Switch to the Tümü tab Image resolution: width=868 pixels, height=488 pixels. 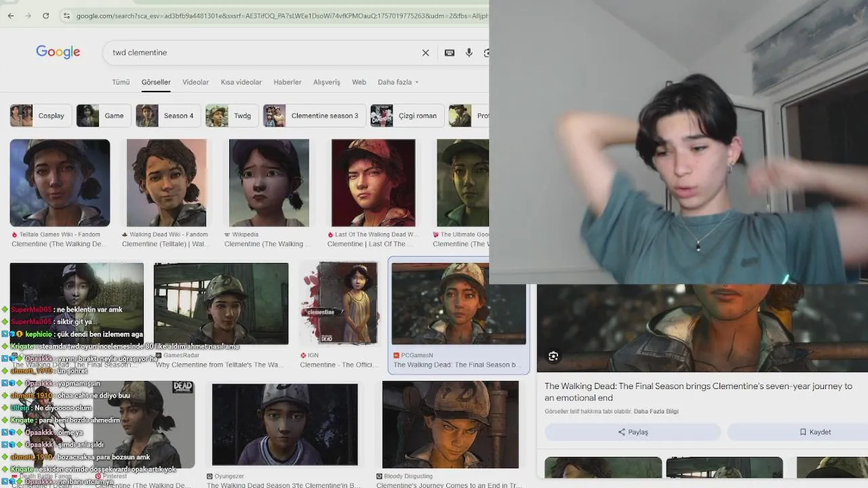[121, 82]
